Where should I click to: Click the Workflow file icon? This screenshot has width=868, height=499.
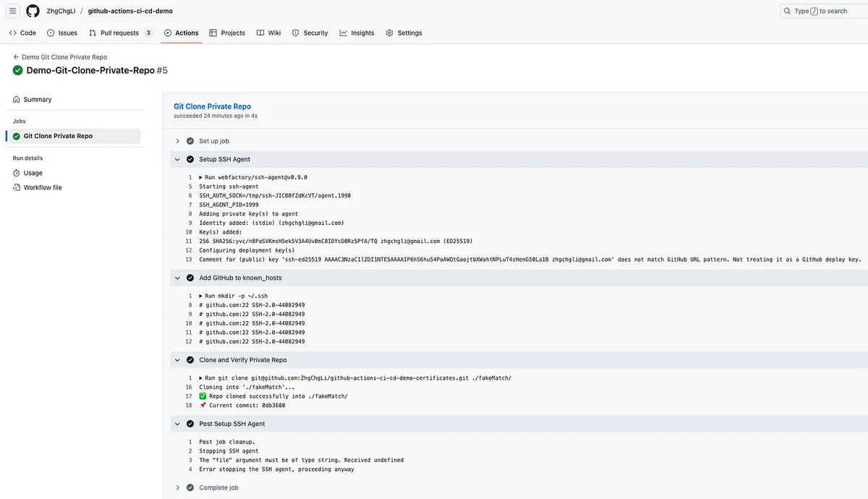coord(17,187)
